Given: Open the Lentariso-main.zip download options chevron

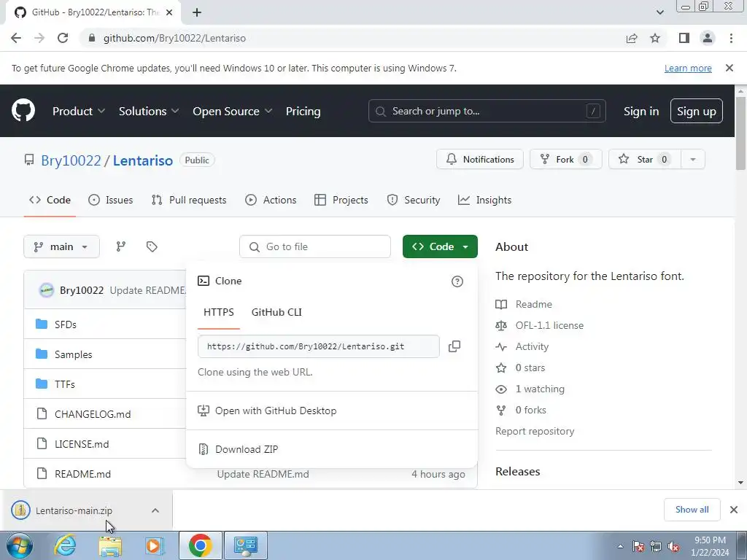Looking at the screenshot, I should coord(155,510).
